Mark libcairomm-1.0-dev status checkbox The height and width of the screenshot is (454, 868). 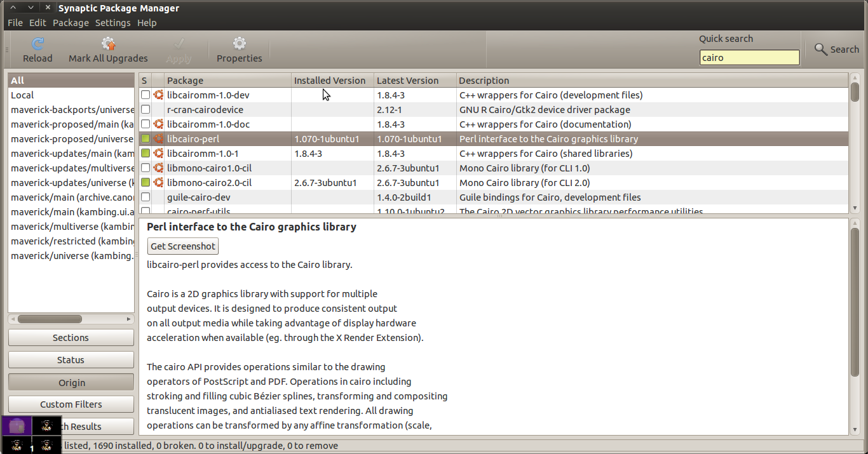[146, 95]
